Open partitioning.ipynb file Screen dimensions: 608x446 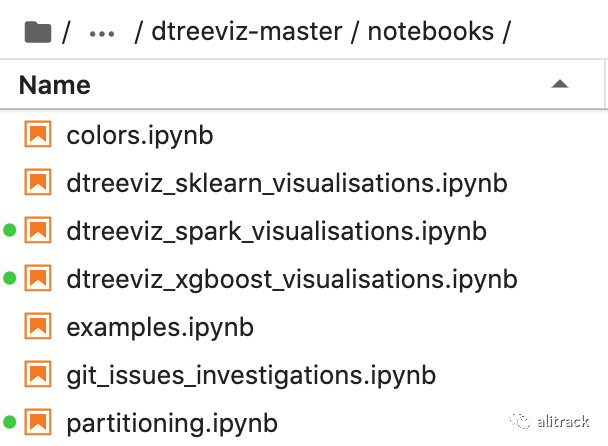click(172, 424)
